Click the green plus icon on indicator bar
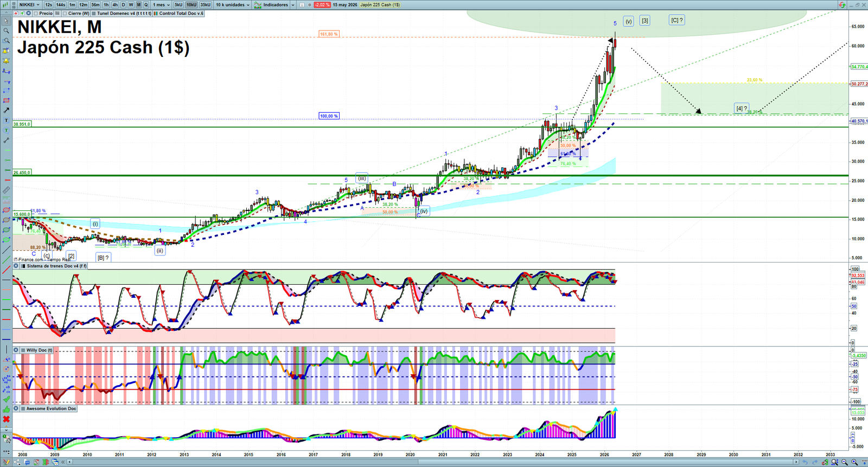Screen dimensions: 868x467 22,13
